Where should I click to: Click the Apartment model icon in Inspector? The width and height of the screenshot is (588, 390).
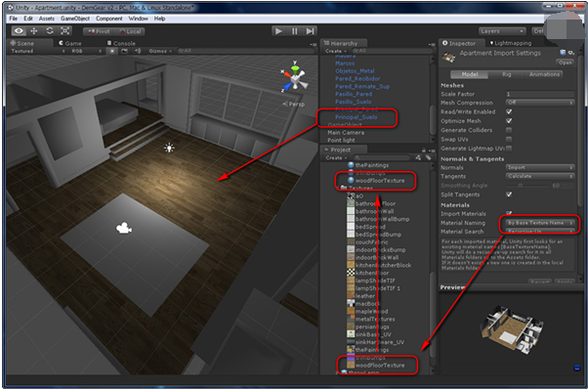[448, 57]
